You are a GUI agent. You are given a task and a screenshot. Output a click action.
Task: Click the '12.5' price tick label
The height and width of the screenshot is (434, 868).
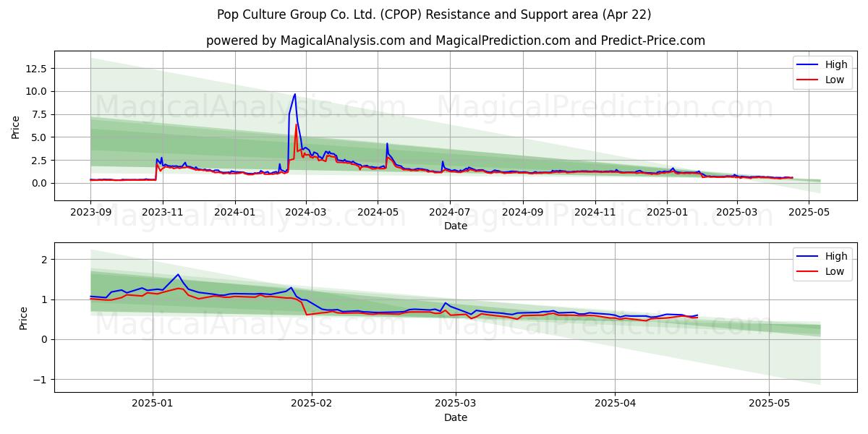coord(37,69)
